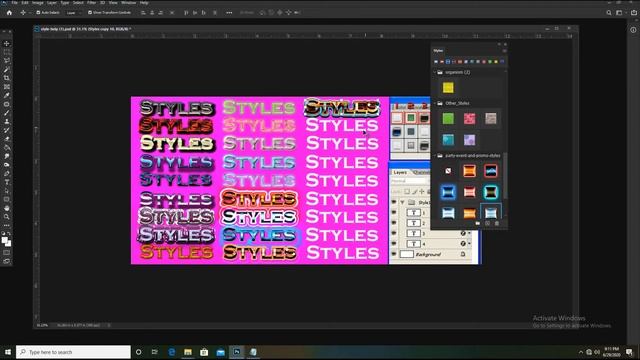This screenshot has width=640, height=360.
Task: Click the foreground color swatch
Action: 4,240
